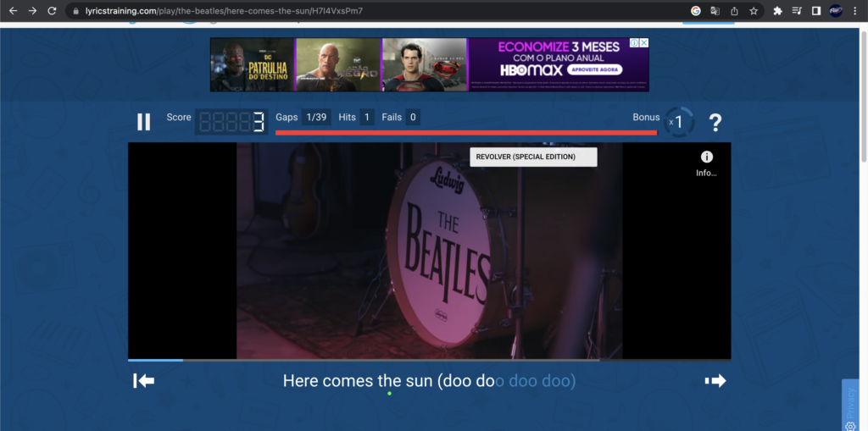Open the translate page icon
This screenshot has width=868, height=431.
(x=715, y=10)
